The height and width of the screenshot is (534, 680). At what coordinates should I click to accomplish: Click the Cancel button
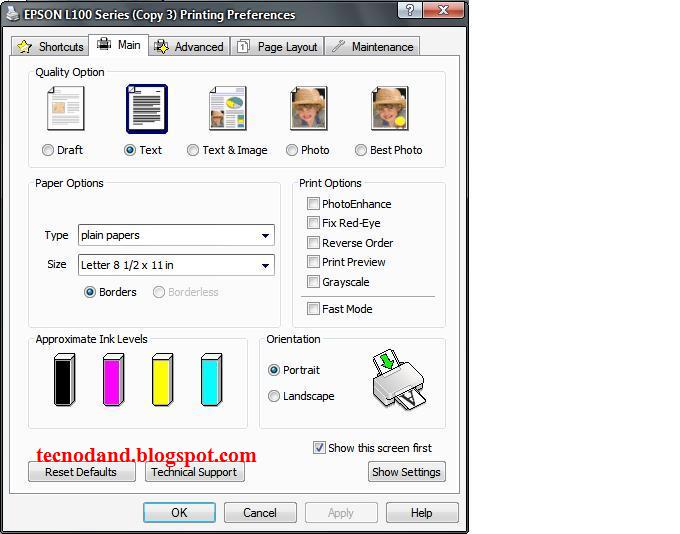coord(260,513)
